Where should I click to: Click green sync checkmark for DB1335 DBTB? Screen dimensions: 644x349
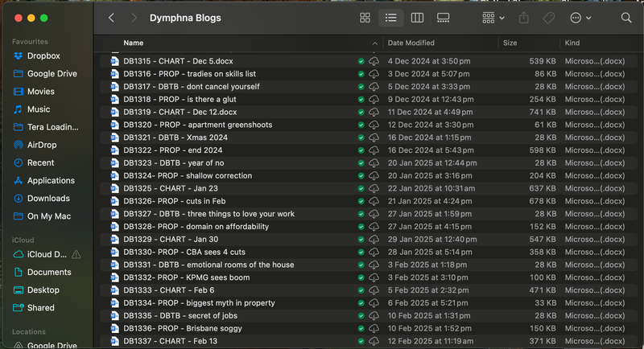click(x=361, y=316)
